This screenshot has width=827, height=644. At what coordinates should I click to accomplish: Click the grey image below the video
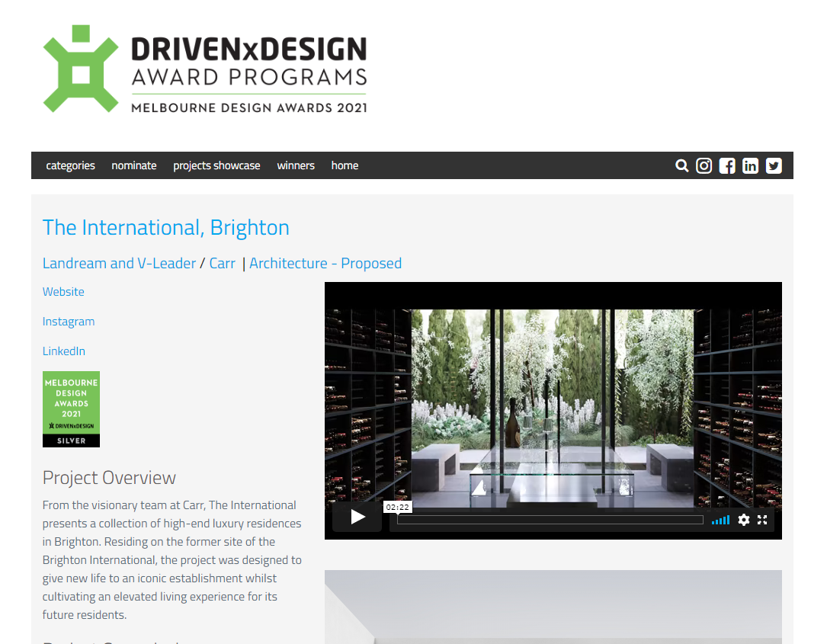(x=553, y=607)
